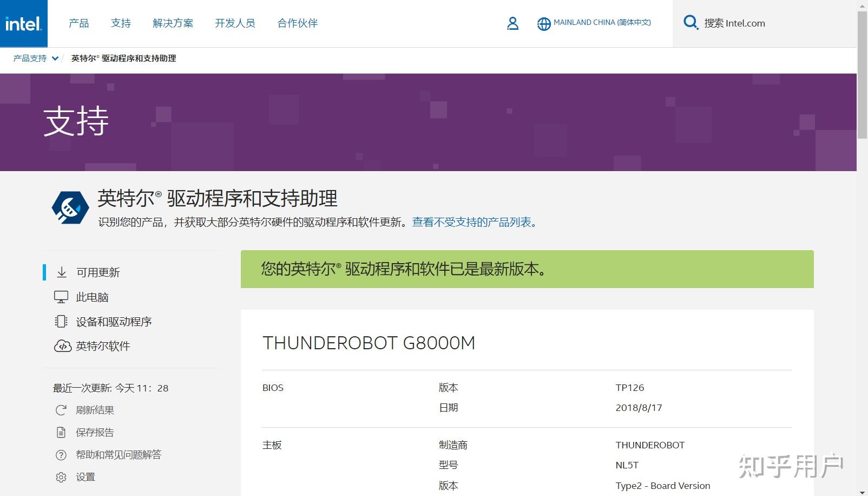This screenshot has width=868, height=496.
Task: Click 刷新结果 link
Action: tap(95, 410)
